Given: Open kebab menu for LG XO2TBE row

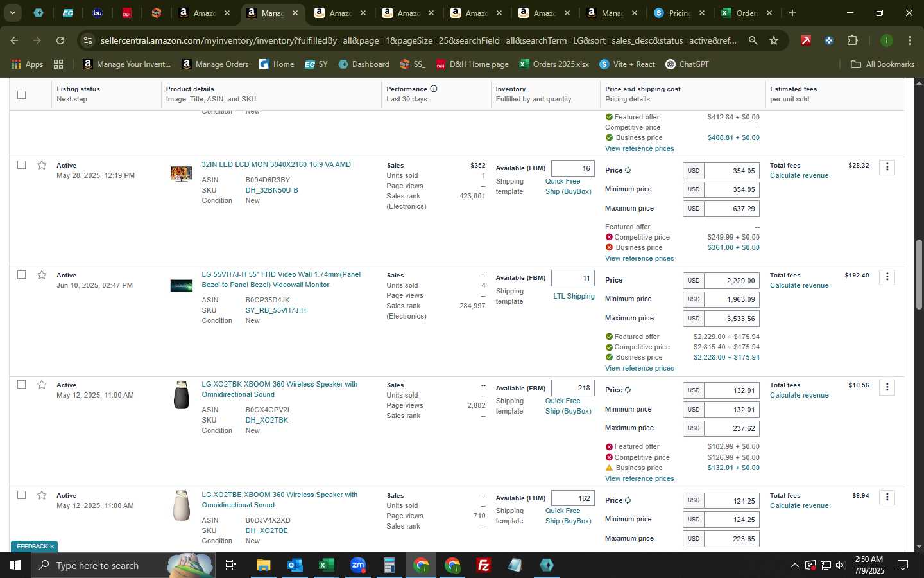Looking at the screenshot, I should coord(887,497).
